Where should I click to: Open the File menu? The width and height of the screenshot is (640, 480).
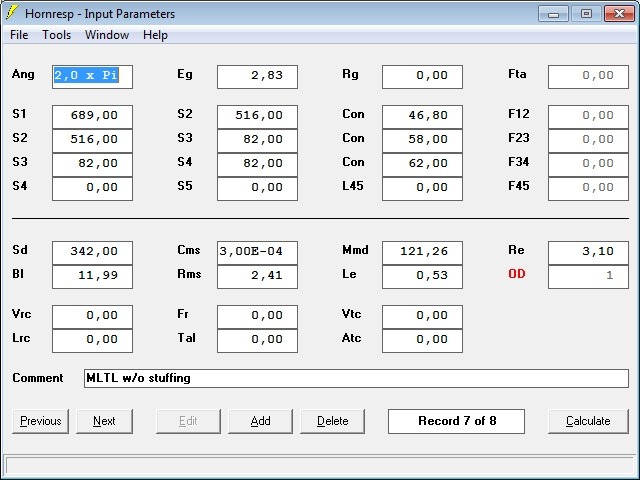(19, 35)
